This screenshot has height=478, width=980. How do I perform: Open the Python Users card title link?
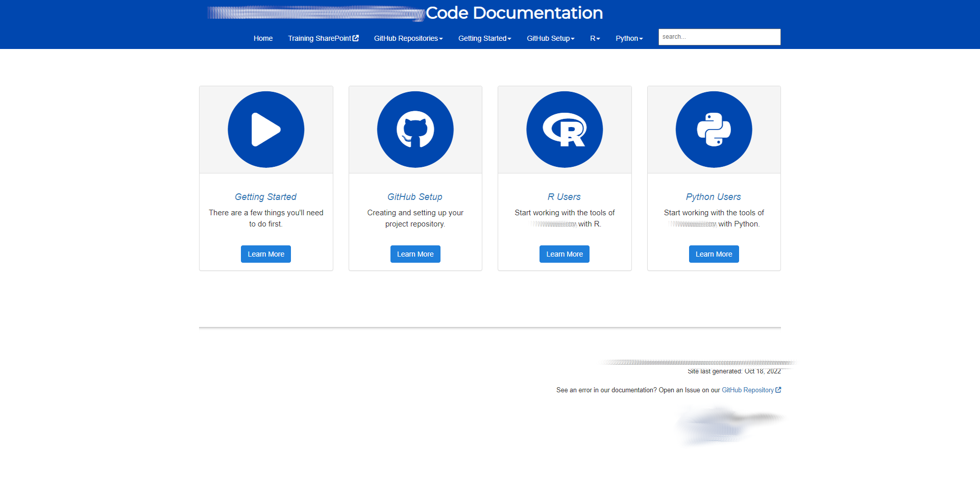pos(714,197)
